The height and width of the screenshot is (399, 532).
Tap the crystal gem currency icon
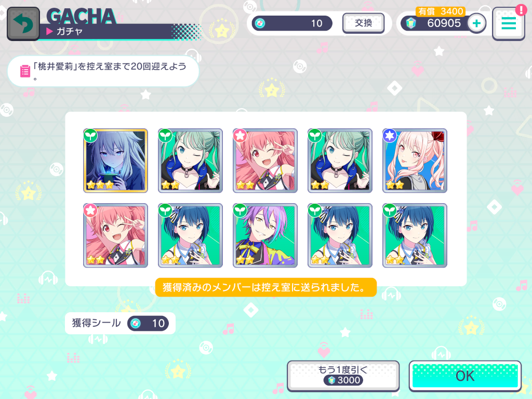point(411,23)
